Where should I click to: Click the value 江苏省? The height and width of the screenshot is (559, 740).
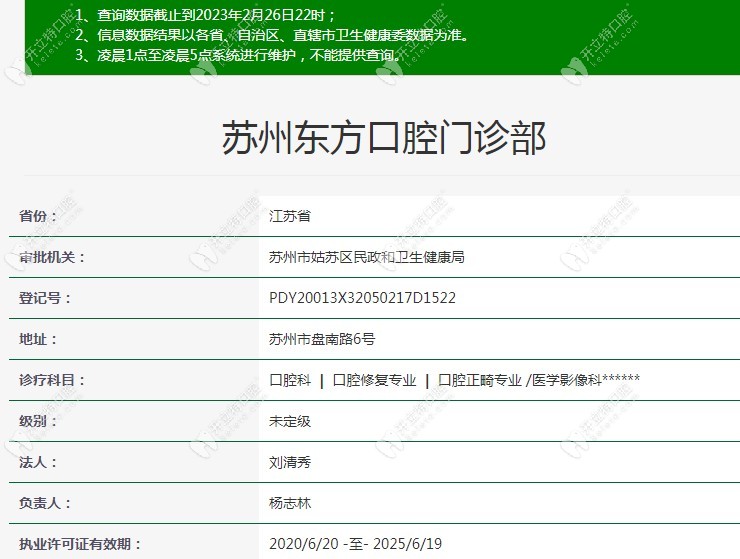click(290, 216)
